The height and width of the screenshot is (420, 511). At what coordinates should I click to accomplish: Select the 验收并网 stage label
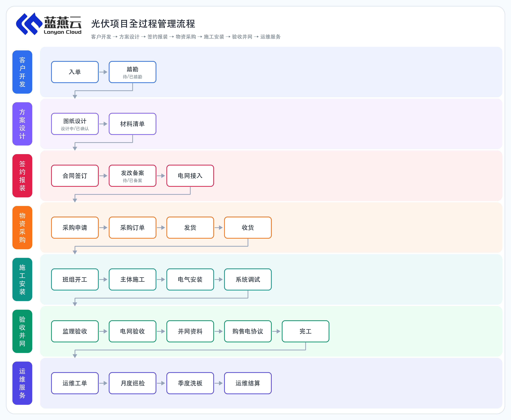tap(22, 331)
